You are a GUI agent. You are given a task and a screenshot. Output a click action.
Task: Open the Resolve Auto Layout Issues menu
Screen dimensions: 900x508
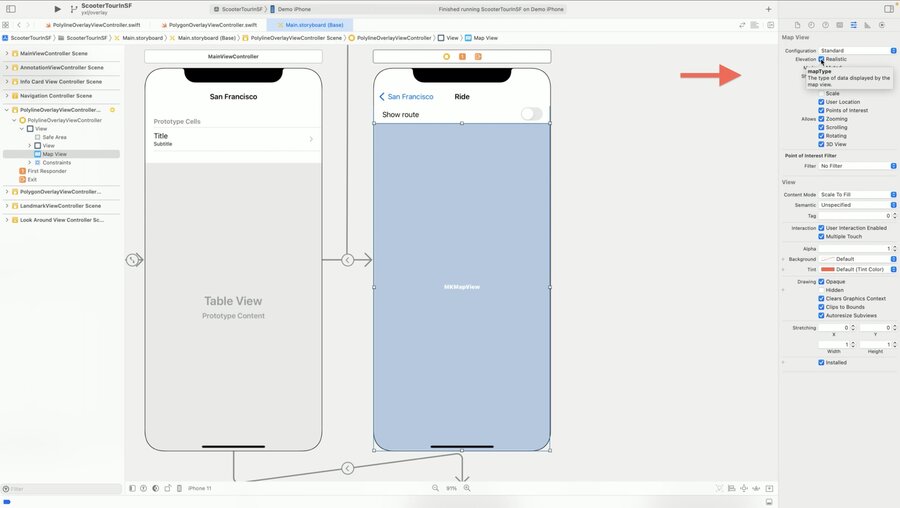pyautogui.click(x=757, y=488)
